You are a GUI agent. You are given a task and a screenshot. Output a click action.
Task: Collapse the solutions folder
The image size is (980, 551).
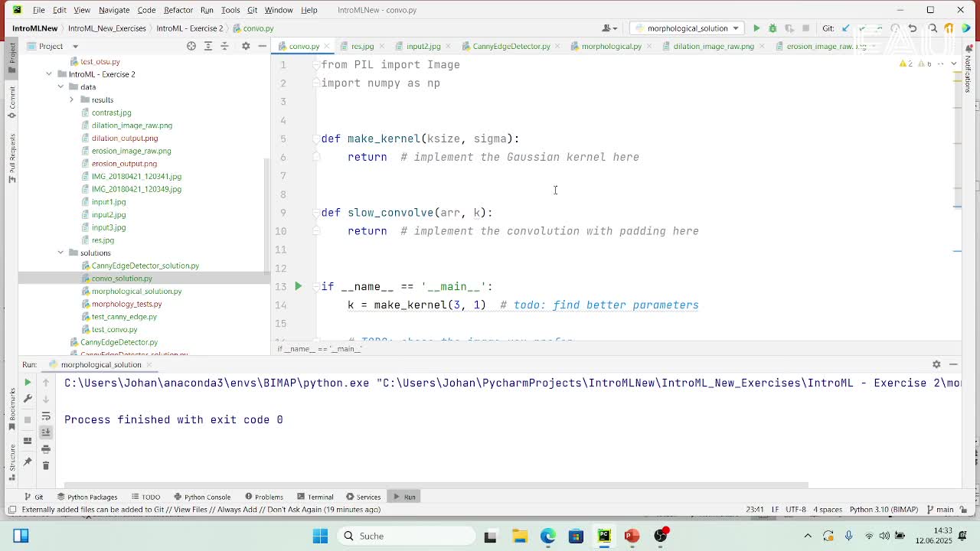coord(60,253)
